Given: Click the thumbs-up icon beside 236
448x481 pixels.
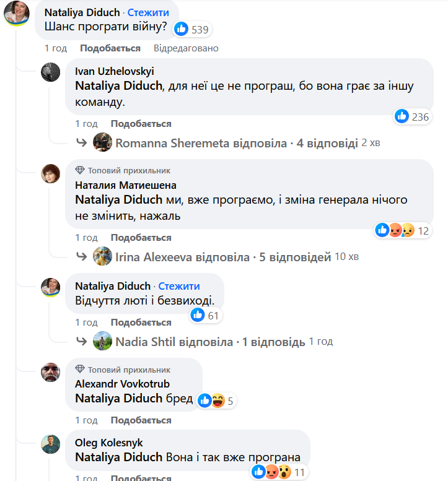Looking at the screenshot, I should tap(402, 116).
